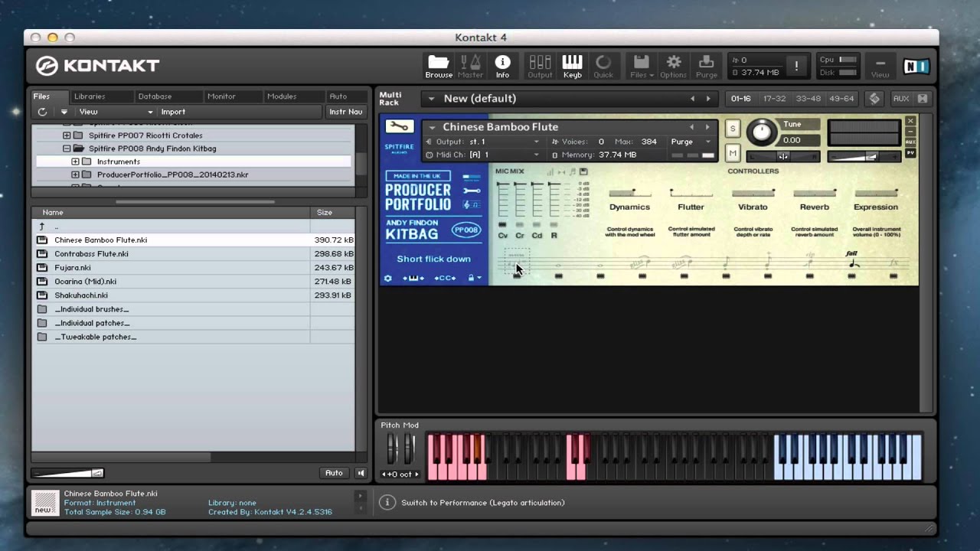Toggle the PV button on instrument header

point(910,153)
